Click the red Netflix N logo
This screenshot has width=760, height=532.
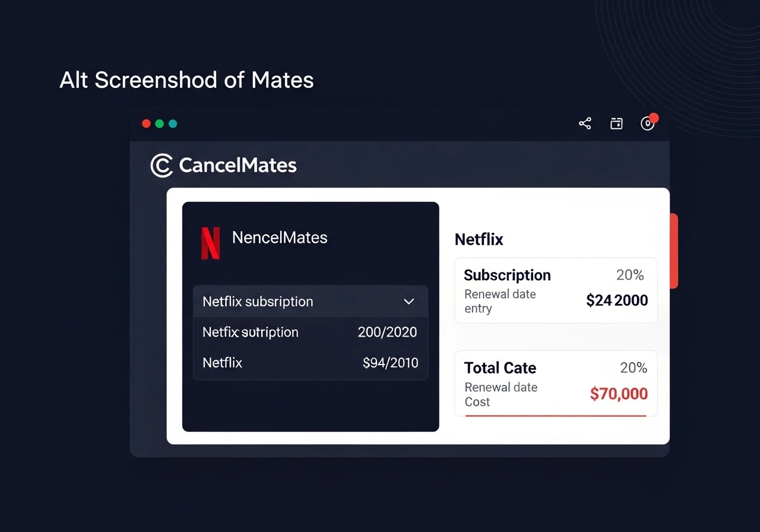(210, 243)
